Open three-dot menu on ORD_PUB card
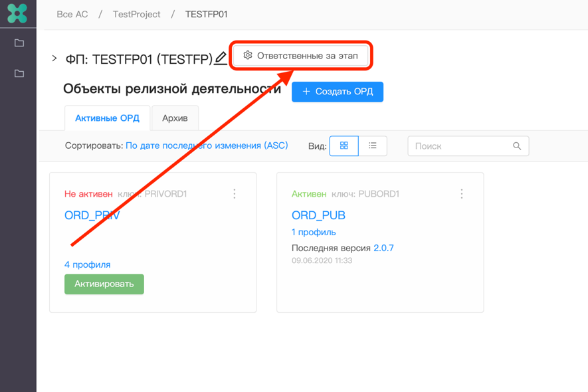The height and width of the screenshot is (392, 588). (x=462, y=194)
